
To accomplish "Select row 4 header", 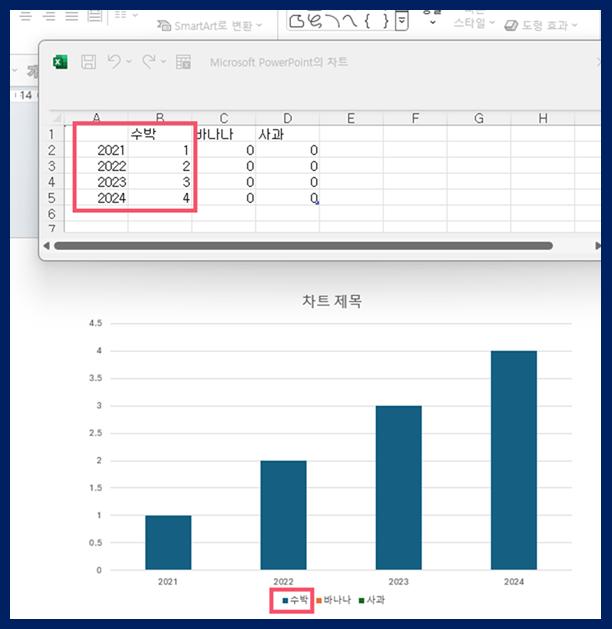I will coord(52,182).
